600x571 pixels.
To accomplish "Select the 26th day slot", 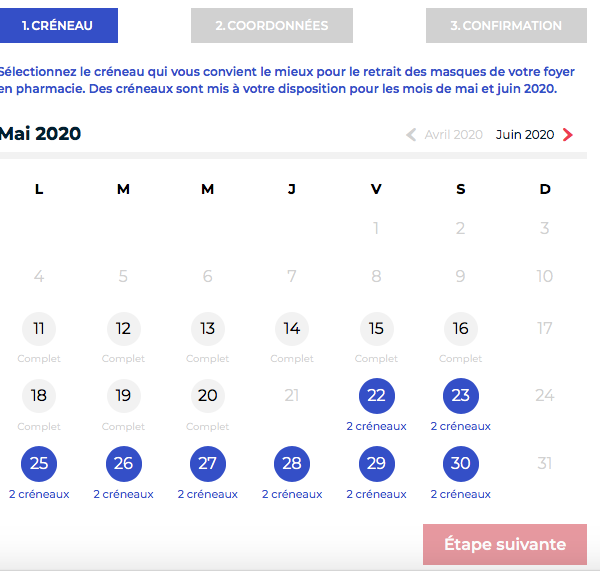I will tap(123, 464).
